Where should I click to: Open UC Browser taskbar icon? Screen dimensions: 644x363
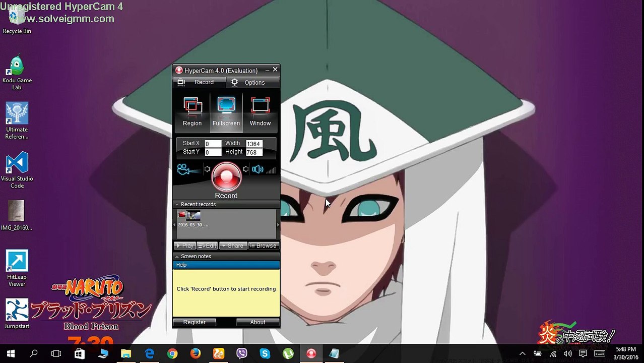(219, 354)
